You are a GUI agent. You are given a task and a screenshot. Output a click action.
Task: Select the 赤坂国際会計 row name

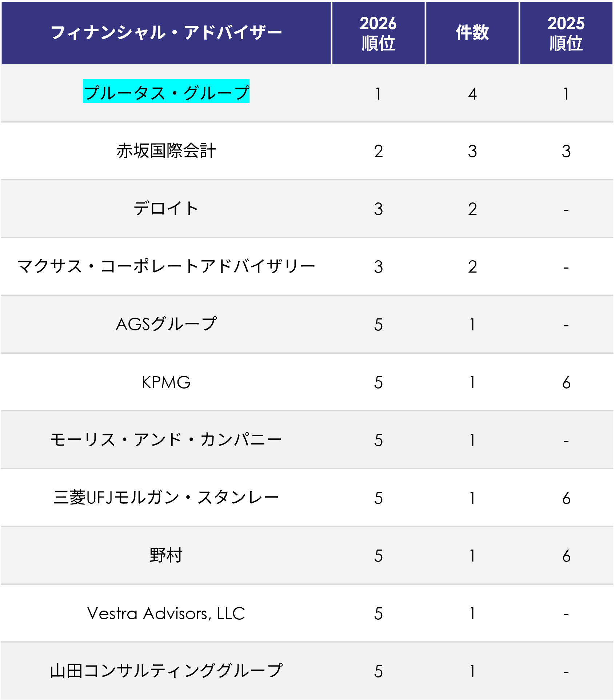166,151
